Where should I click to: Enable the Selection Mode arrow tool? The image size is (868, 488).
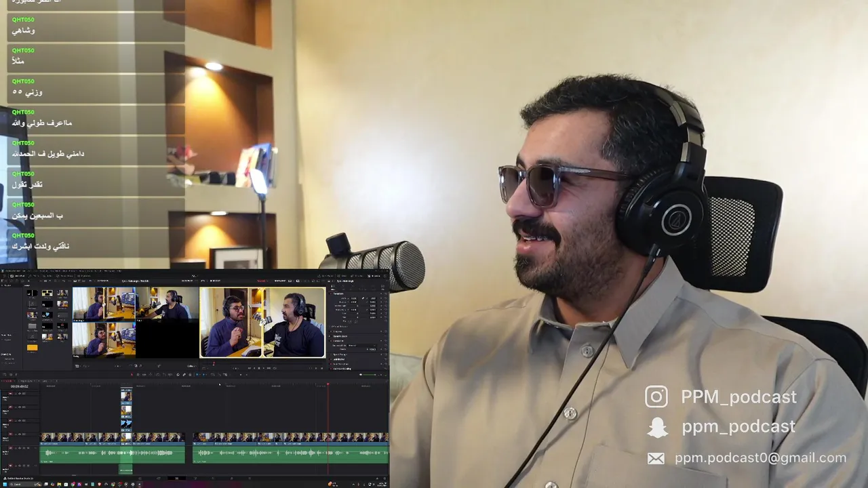pyautogui.click(x=131, y=374)
